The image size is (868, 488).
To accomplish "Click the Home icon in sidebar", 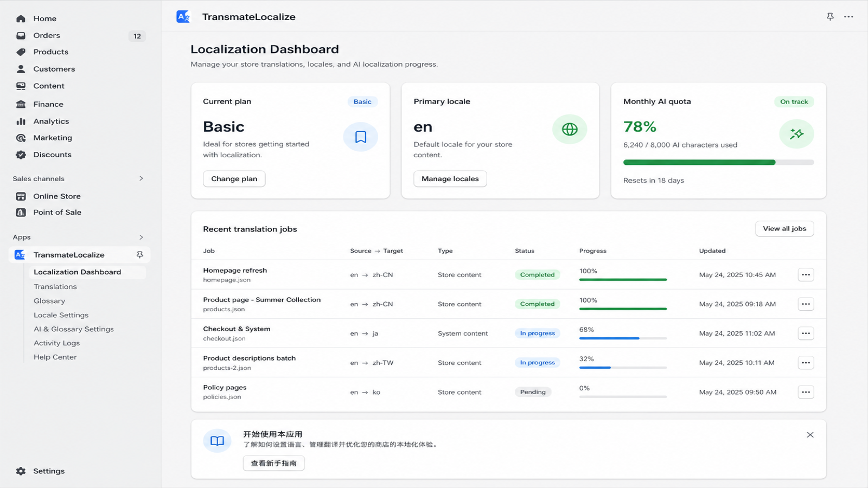I will pyautogui.click(x=21, y=18).
